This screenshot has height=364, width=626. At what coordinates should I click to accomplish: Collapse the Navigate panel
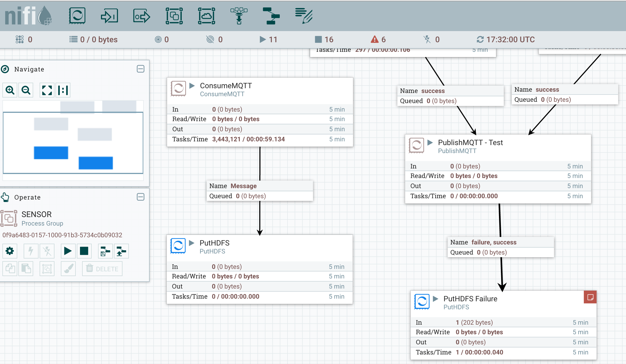click(140, 69)
